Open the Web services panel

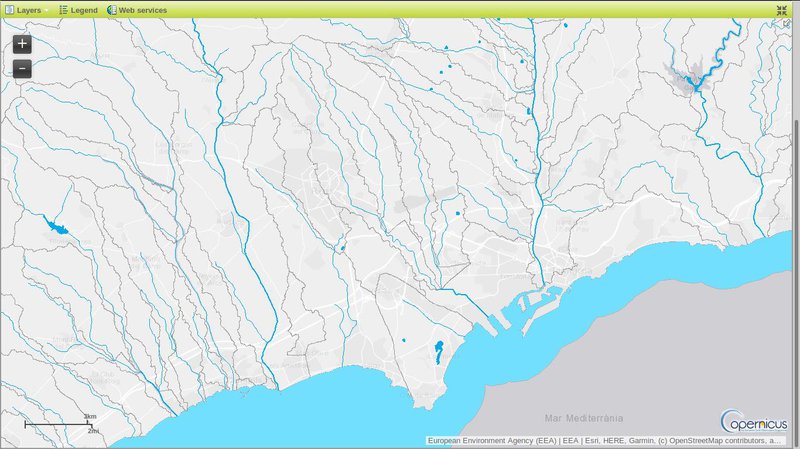click(137, 10)
